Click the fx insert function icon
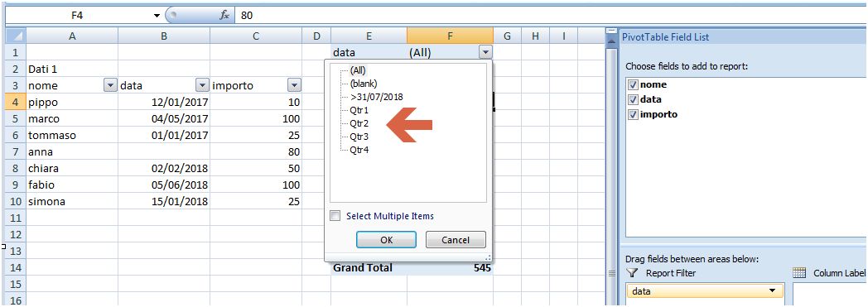 click(x=224, y=16)
